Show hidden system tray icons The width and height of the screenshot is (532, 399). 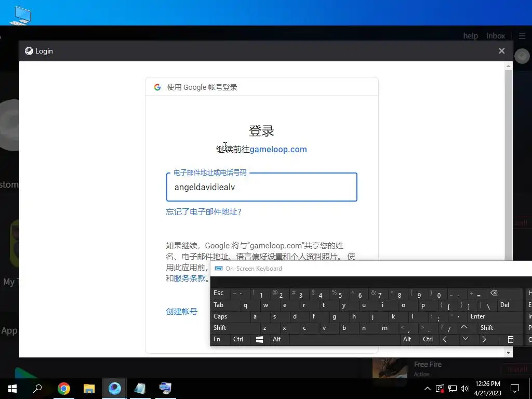coord(428,389)
